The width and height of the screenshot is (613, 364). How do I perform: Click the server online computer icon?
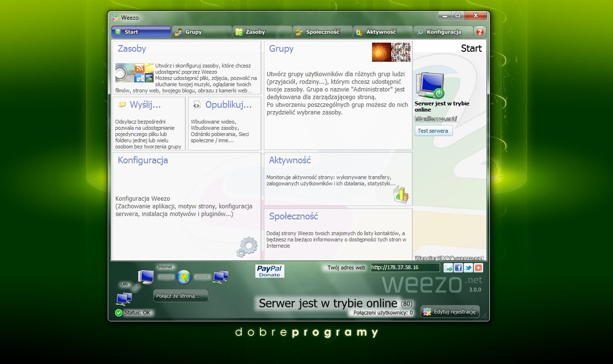point(430,85)
